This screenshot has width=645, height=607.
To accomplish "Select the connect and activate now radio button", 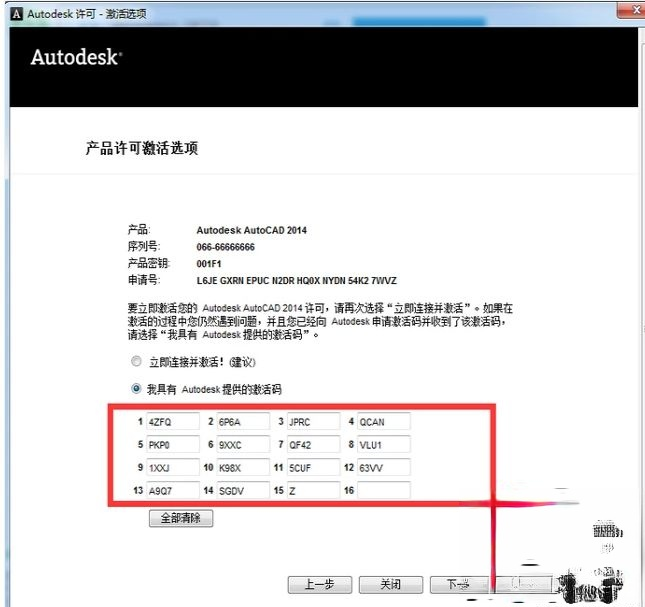I will (x=136, y=361).
